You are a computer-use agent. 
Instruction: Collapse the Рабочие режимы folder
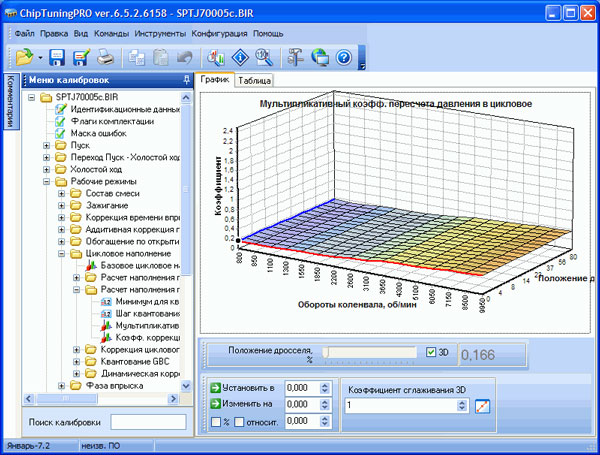tap(47, 182)
